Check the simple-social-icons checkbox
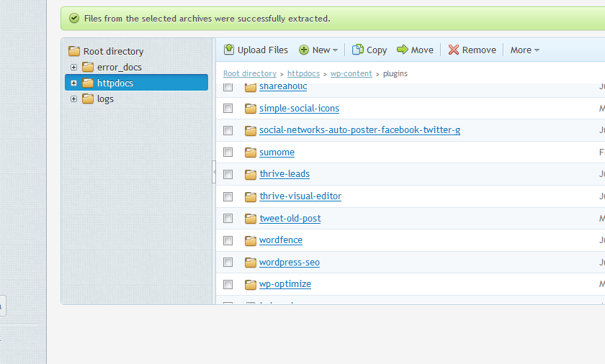The height and width of the screenshot is (364, 605). tap(228, 108)
